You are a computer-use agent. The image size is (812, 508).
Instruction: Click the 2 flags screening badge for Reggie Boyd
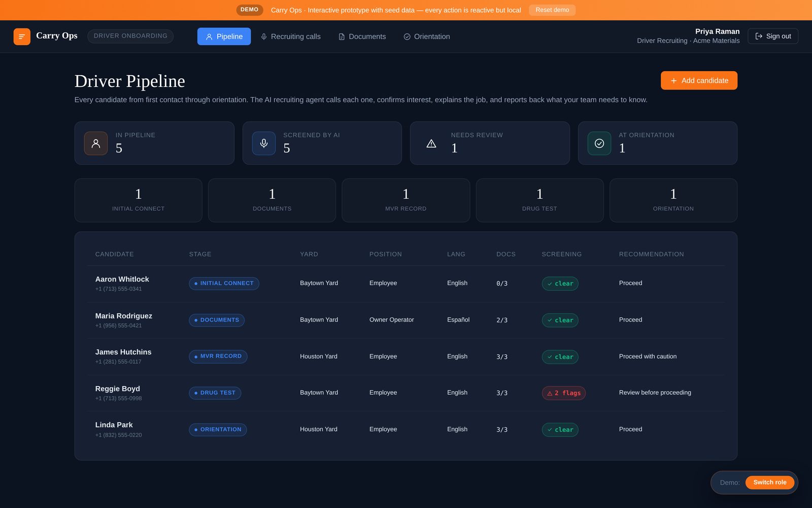click(564, 393)
